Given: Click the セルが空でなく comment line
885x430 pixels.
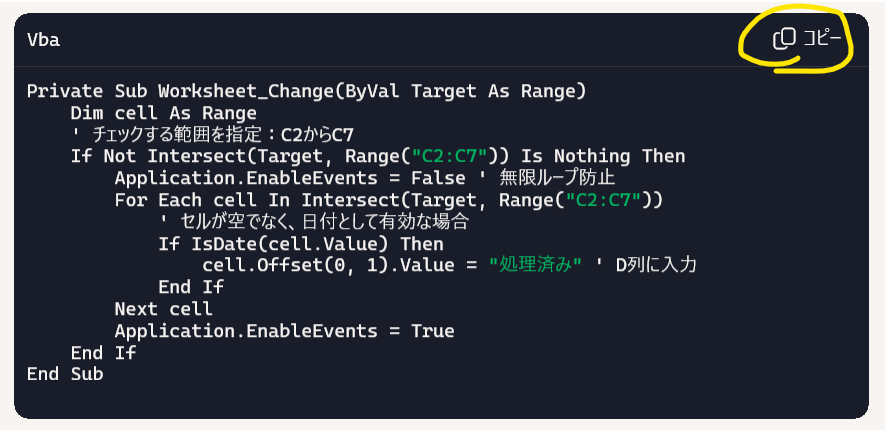Looking at the screenshot, I should [314, 222].
